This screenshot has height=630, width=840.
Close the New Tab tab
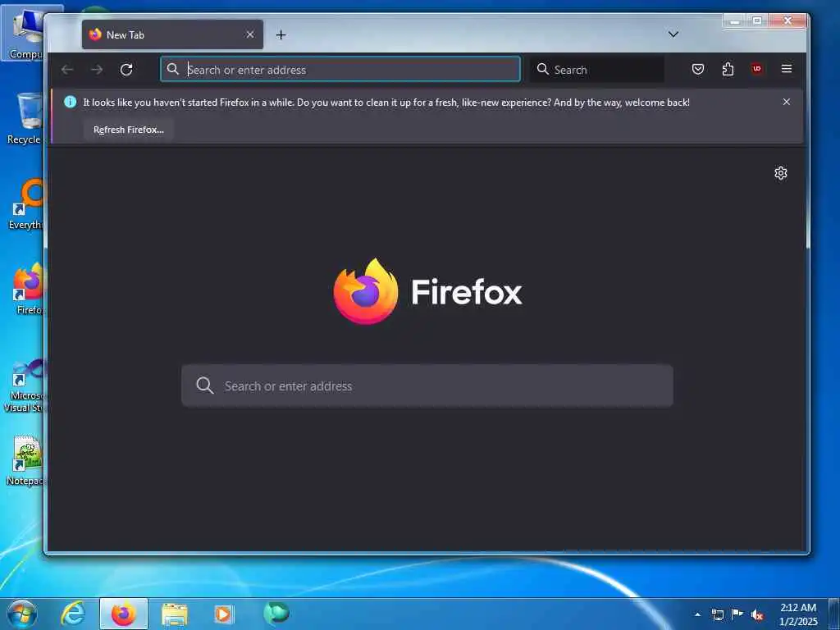(250, 34)
